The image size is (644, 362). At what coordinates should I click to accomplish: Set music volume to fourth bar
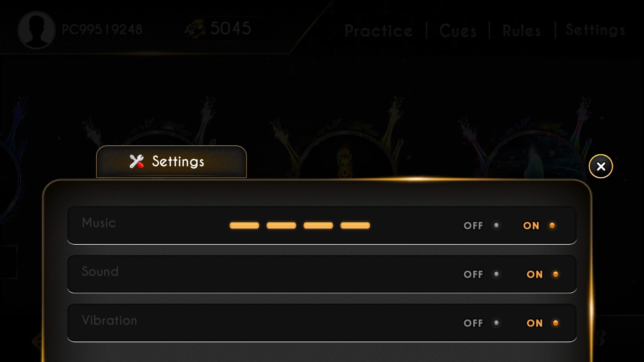tap(355, 226)
